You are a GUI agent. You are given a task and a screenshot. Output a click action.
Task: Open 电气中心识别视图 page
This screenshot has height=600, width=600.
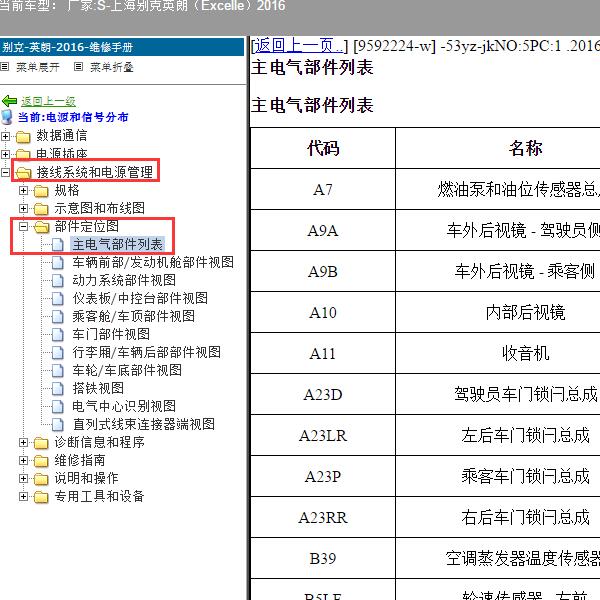(x=124, y=406)
